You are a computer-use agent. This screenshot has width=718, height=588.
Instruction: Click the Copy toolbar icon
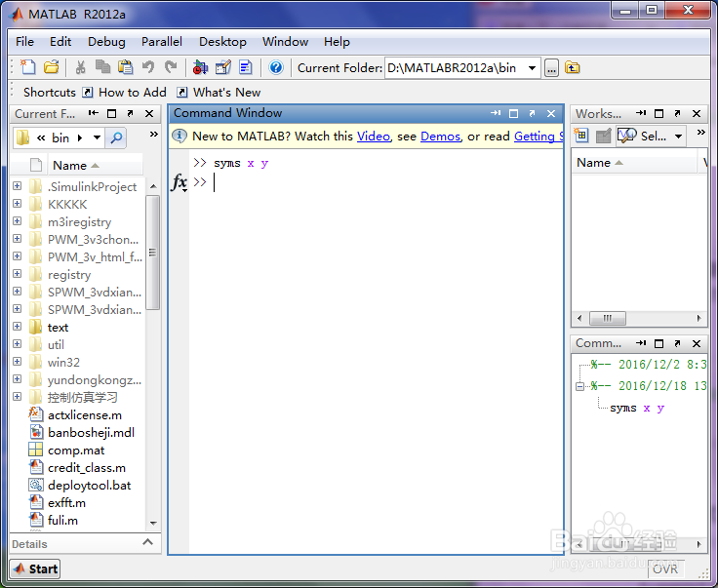103,67
